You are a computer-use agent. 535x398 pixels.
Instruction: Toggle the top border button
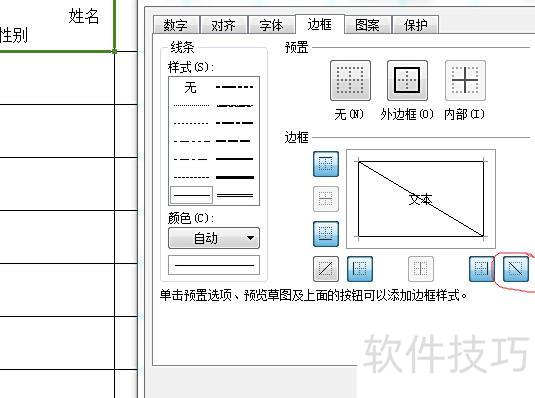pyautogui.click(x=326, y=164)
